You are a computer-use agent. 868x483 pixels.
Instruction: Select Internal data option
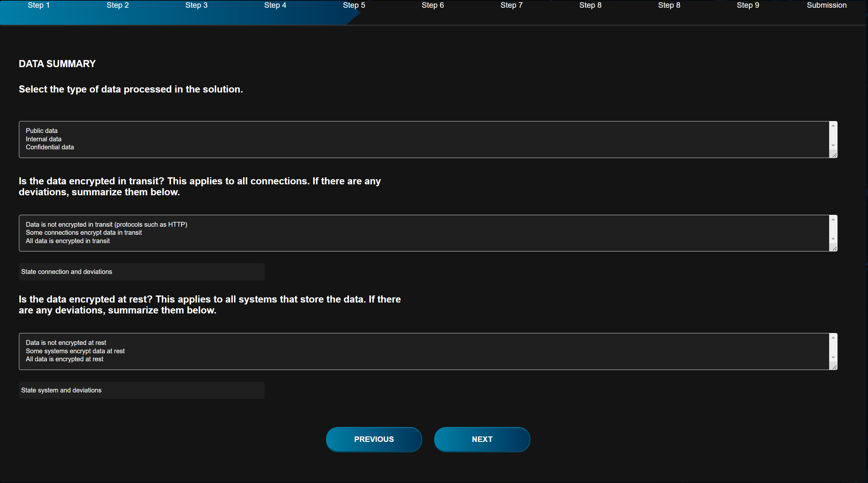[424, 139]
